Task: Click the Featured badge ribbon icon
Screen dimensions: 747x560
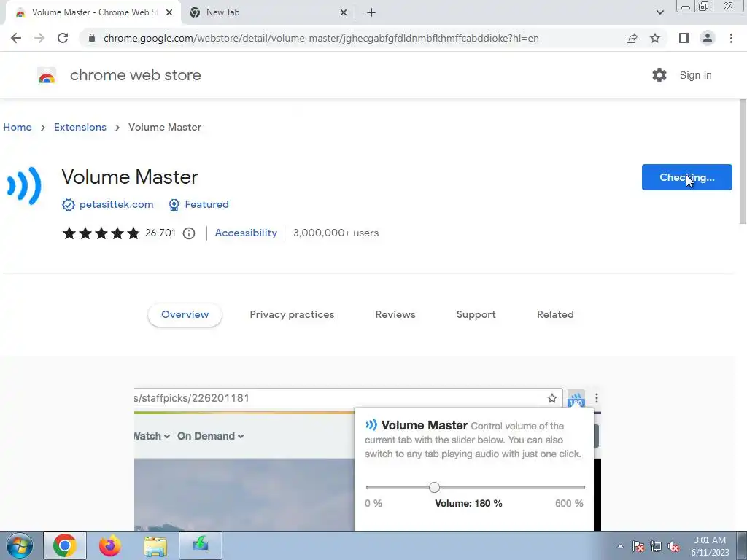Action: pyautogui.click(x=174, y=205)
